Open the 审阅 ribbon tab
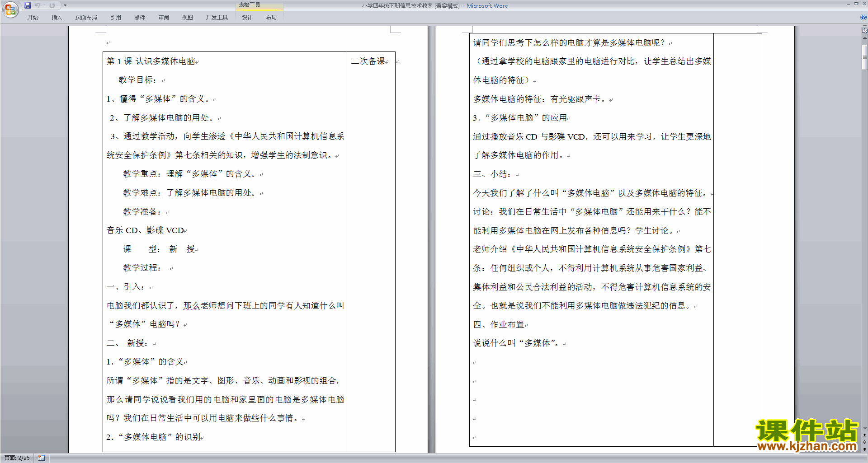This screenshot has width=868, height=463. (x=164, y=17)
